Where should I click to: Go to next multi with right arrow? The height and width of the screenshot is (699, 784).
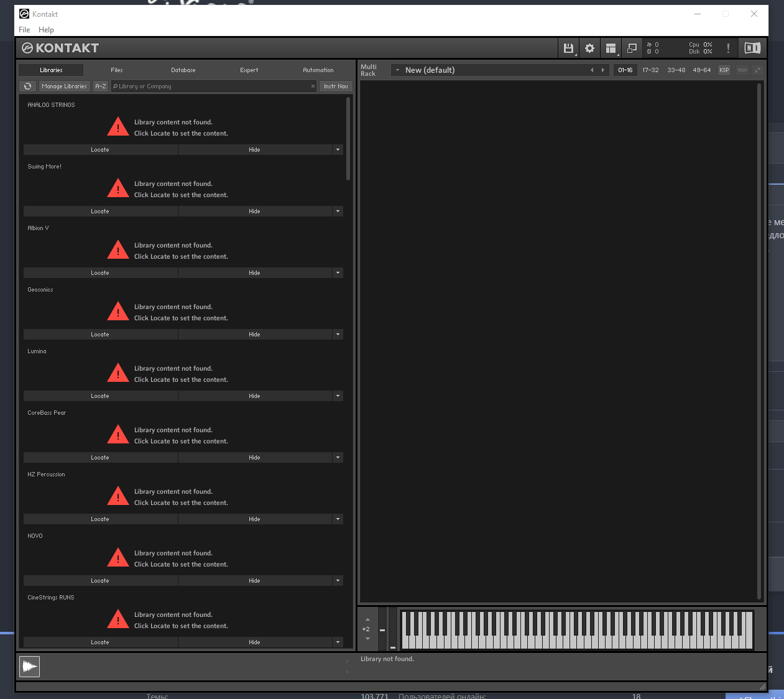point(602,70)
